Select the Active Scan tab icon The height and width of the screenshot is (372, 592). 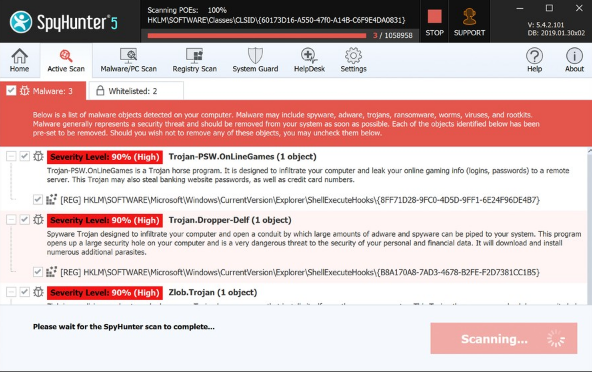point(66,56)
